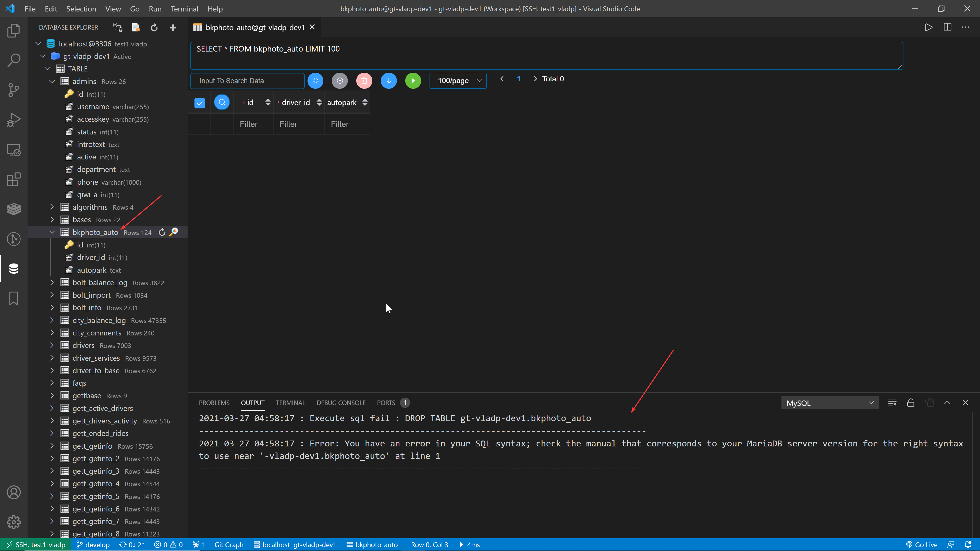Insert a new row with the plus icon
Viewport: 980px width, 551px height.
(x=340, y=81)
